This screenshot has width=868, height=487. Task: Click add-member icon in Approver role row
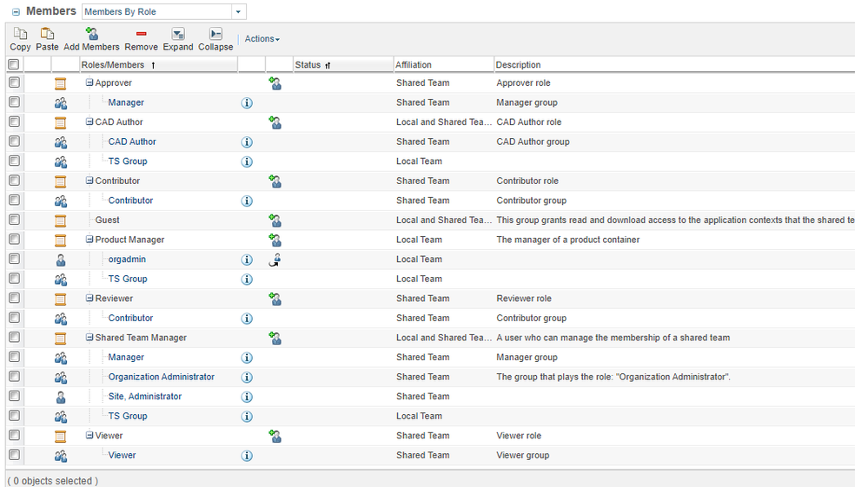pos(275,83)
